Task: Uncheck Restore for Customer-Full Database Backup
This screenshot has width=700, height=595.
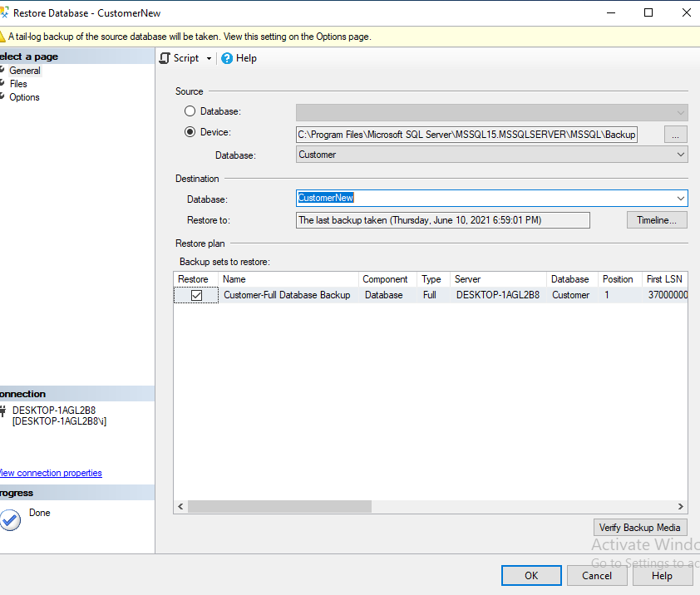Action: [196, 295]
